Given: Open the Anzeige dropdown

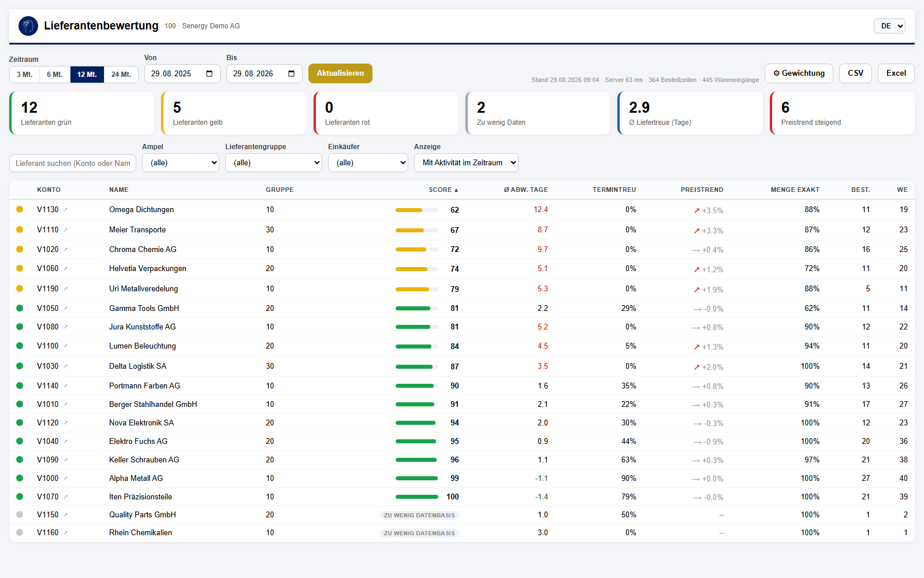Looking at the screenshot, I should pyautogui.click(x=466, y=163).
